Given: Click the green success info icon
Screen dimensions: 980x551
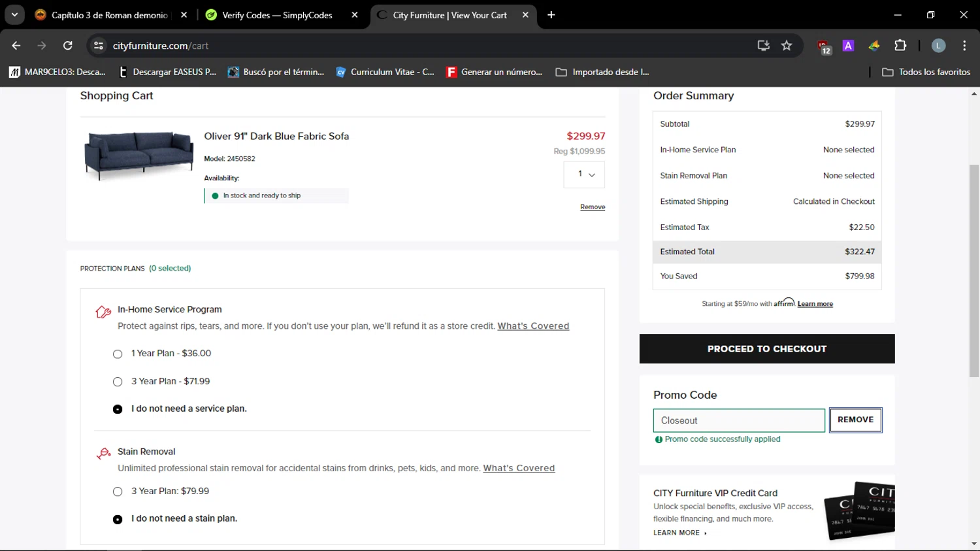Looking at the screenshot, I should 659,439.
